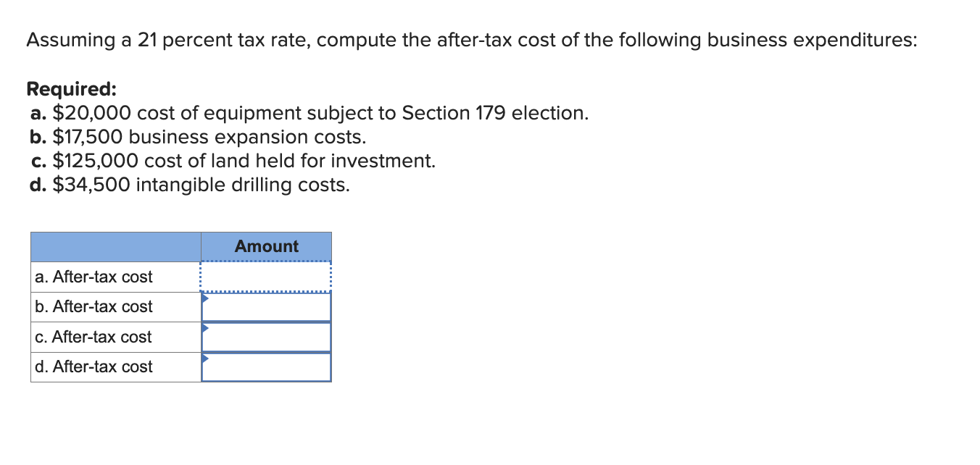
Task: Select the amount cell for a. After-tax cost
Action: point(266,277)
